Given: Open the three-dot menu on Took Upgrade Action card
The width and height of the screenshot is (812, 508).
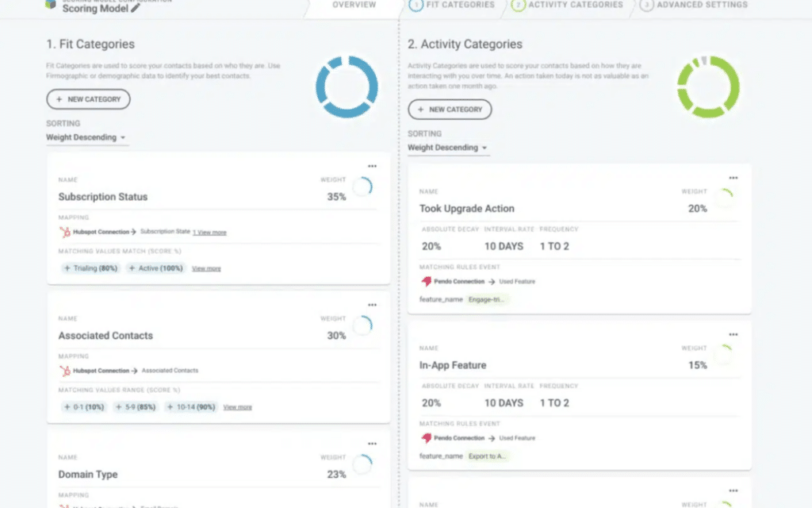Looking at the screenshot, I should (733, 179).
